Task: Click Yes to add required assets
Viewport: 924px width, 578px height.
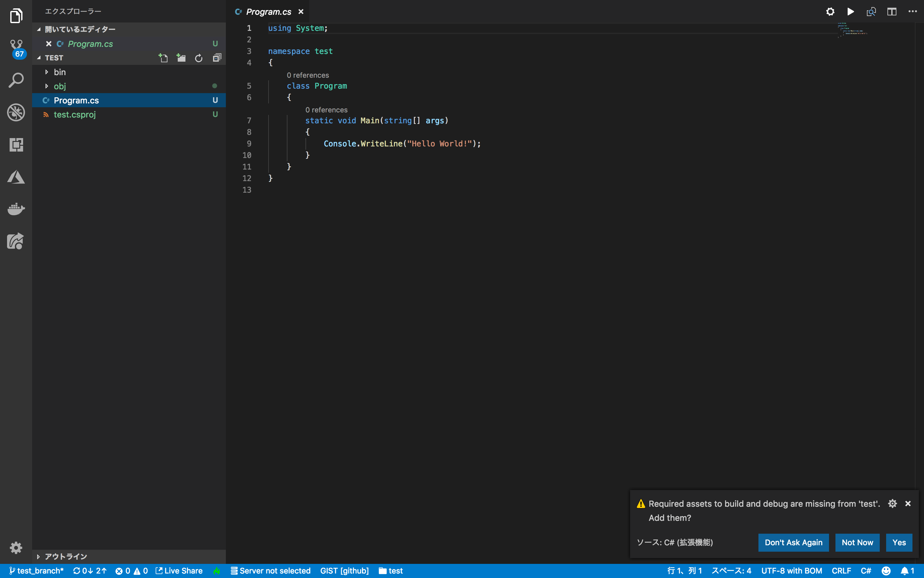Action: [x=899, y=542]
